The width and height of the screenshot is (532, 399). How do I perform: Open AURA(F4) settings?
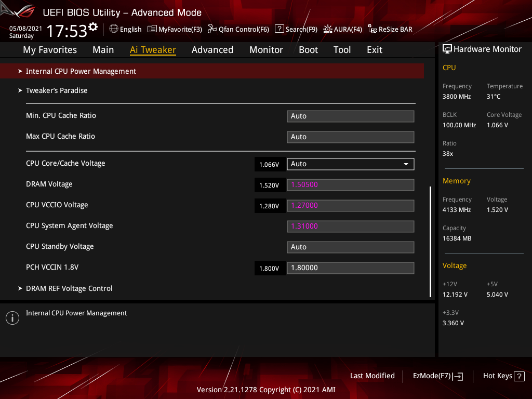click(x=348, y=30)
